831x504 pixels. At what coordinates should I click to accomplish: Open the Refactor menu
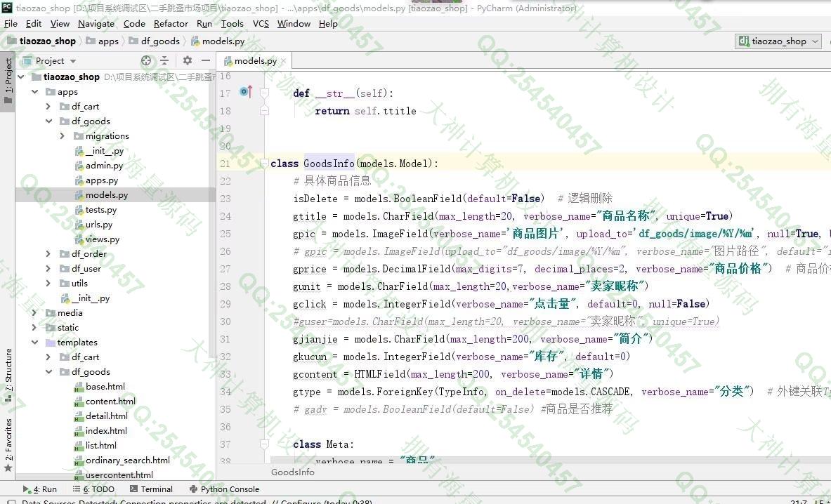point(171,23)
